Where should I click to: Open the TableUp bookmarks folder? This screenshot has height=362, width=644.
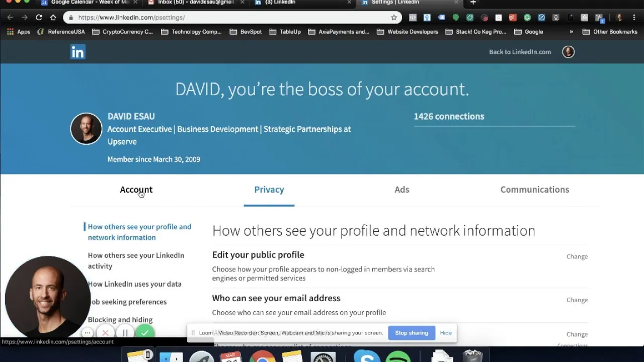pyautogui.click(x=285, y=32)
